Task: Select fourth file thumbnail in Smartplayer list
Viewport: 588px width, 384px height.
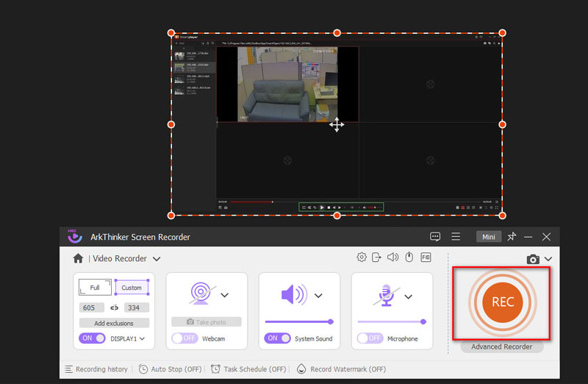Action: click(x=179, y=90)
